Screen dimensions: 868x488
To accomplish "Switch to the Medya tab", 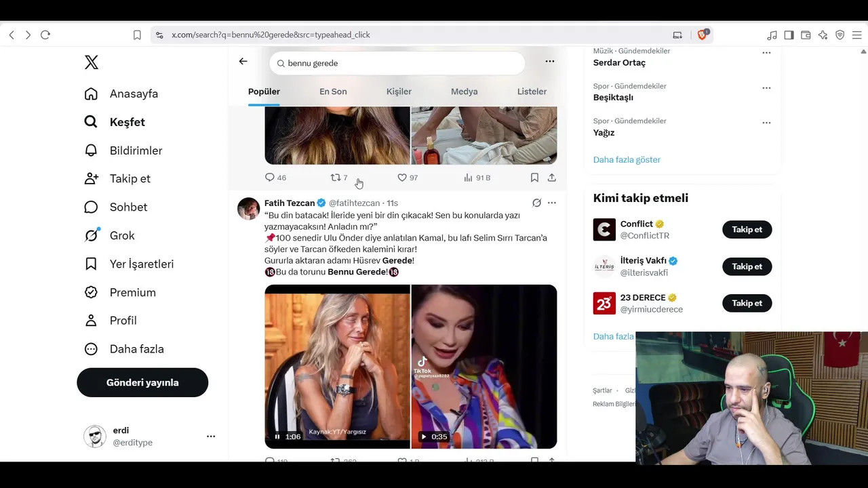I will [x=465, y=91].
